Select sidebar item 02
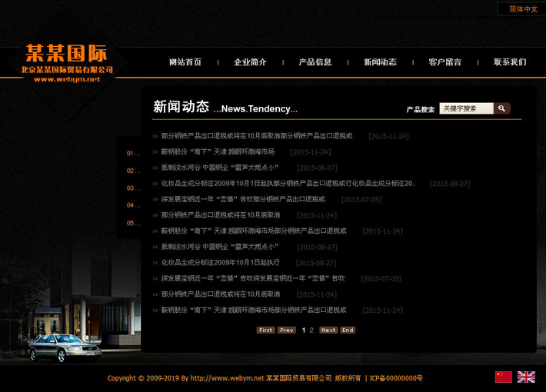546x392 pixels. [x=133, y=171]
